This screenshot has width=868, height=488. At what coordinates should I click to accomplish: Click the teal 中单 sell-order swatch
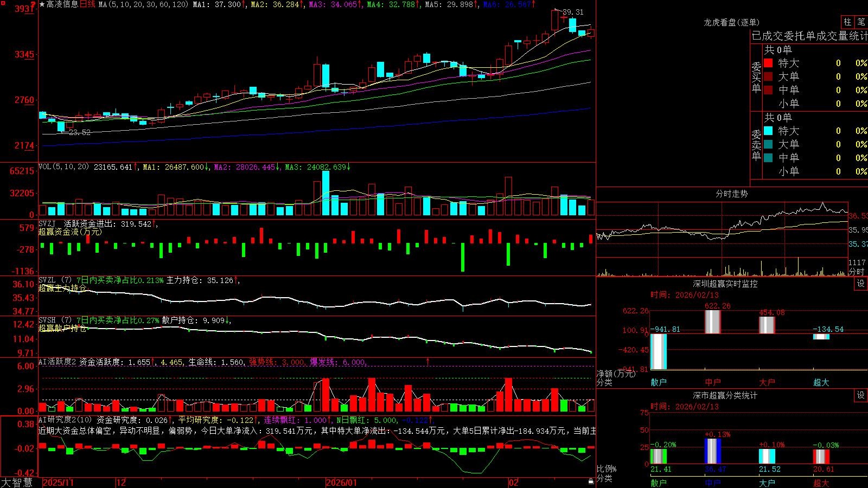[x=768, y=158]
